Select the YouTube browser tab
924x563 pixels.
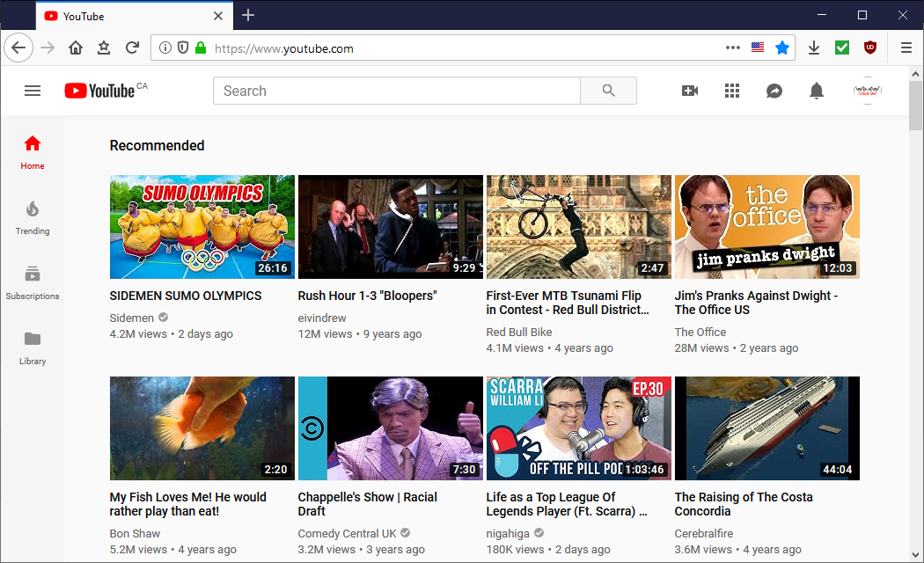click(x=135, y=16)
